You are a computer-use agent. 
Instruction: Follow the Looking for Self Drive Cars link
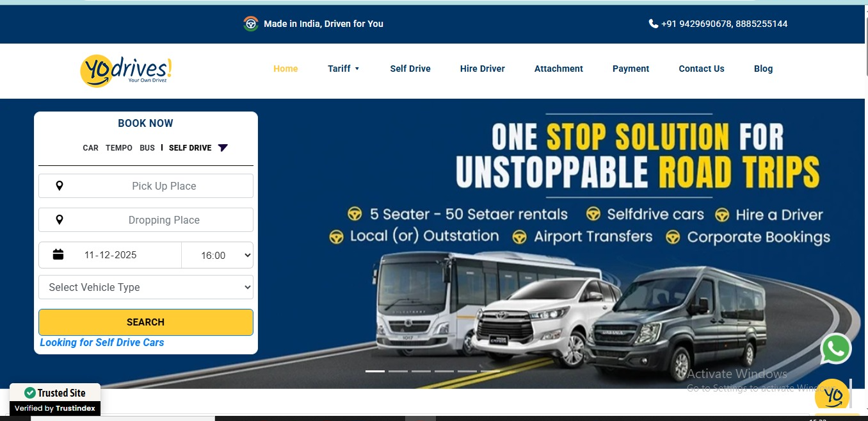point(102,343)
